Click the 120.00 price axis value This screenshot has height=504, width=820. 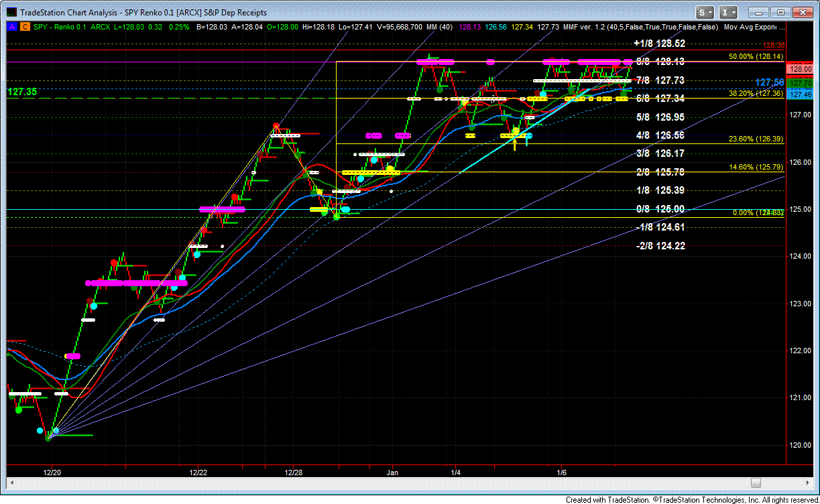point(801,445)
